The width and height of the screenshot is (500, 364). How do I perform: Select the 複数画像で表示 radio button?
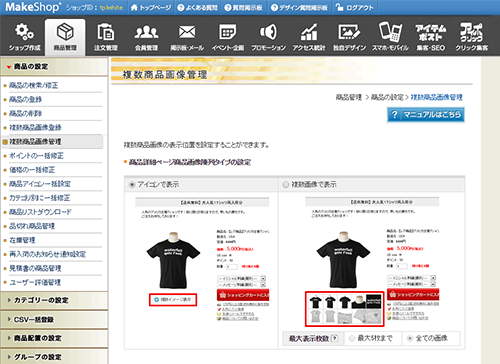coord(286,184)
